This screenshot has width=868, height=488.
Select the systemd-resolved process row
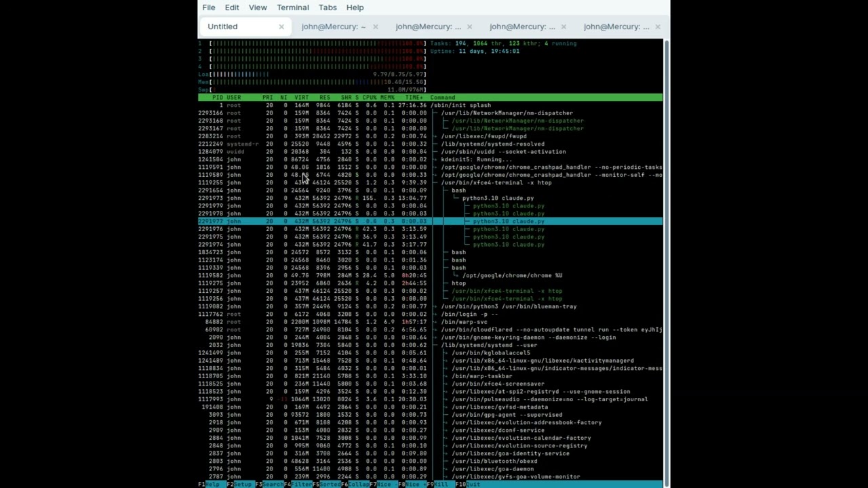pyautogui.click(x=430, y=144)
